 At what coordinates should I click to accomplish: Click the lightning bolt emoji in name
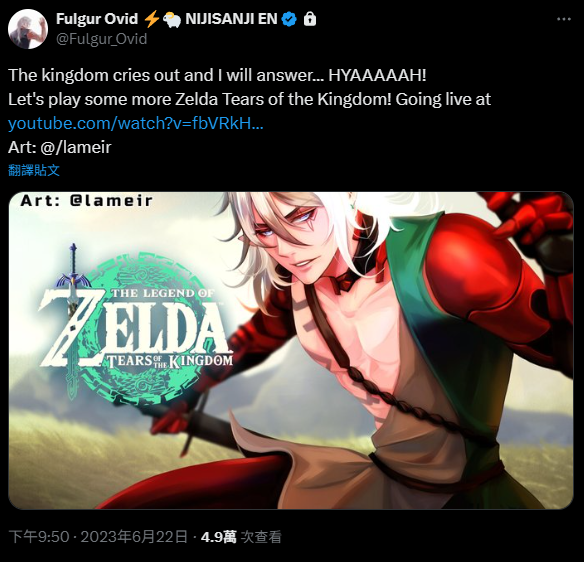[x=151, y=19]
